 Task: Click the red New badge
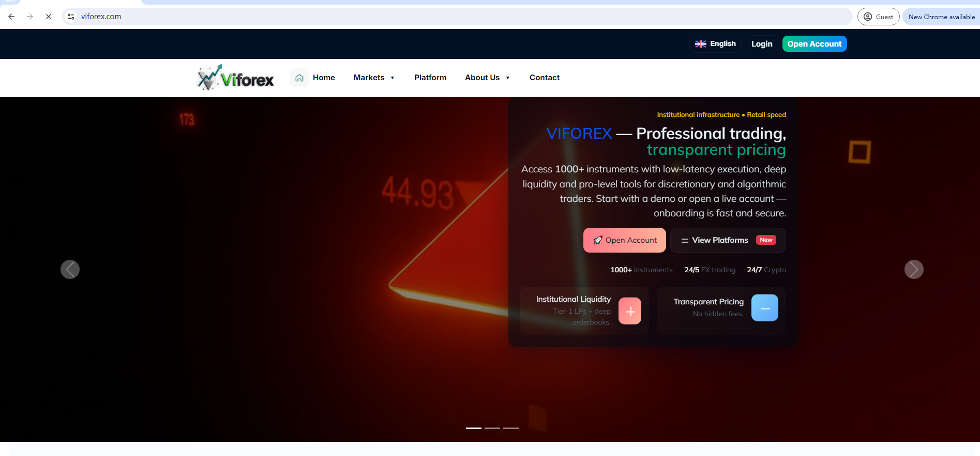tap(766, 240)
